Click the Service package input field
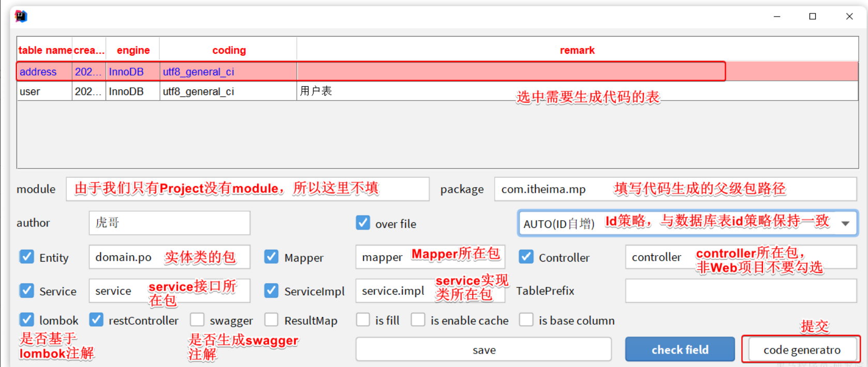868x367 pixels. [x=169, y=290]
